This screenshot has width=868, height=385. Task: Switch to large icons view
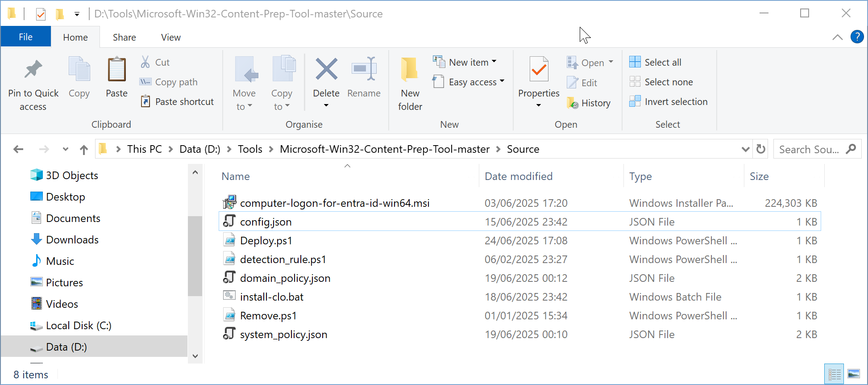(x=854, y=374)
